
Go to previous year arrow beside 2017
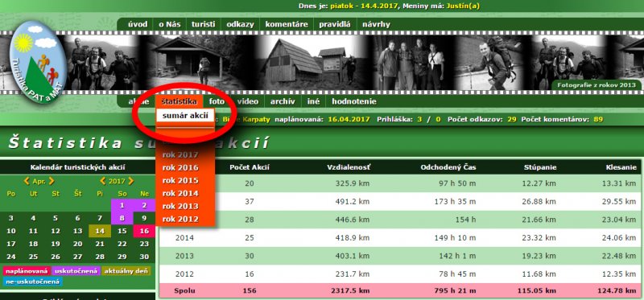pyautogui.click(x=103, y=181)
